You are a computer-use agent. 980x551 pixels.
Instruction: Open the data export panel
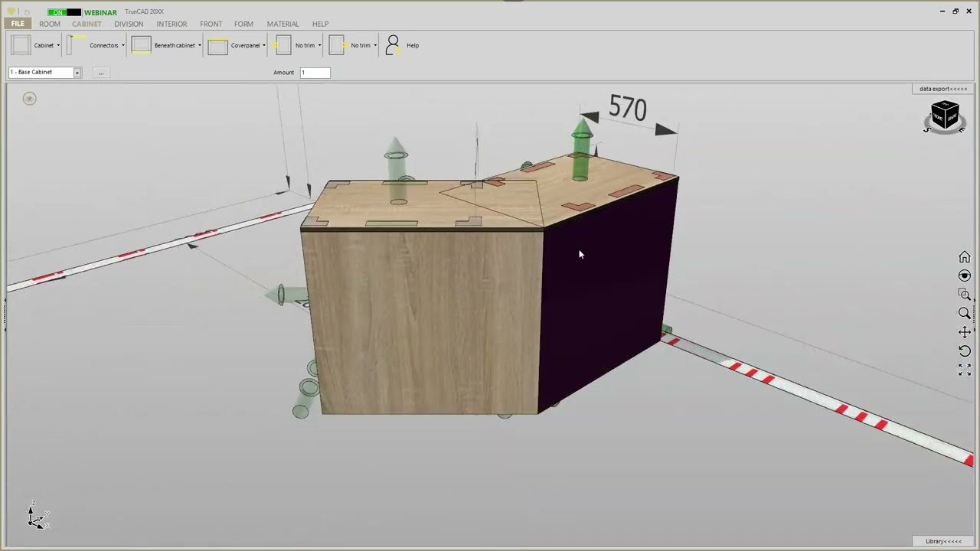pyautogui.click(x=943, y=89)
